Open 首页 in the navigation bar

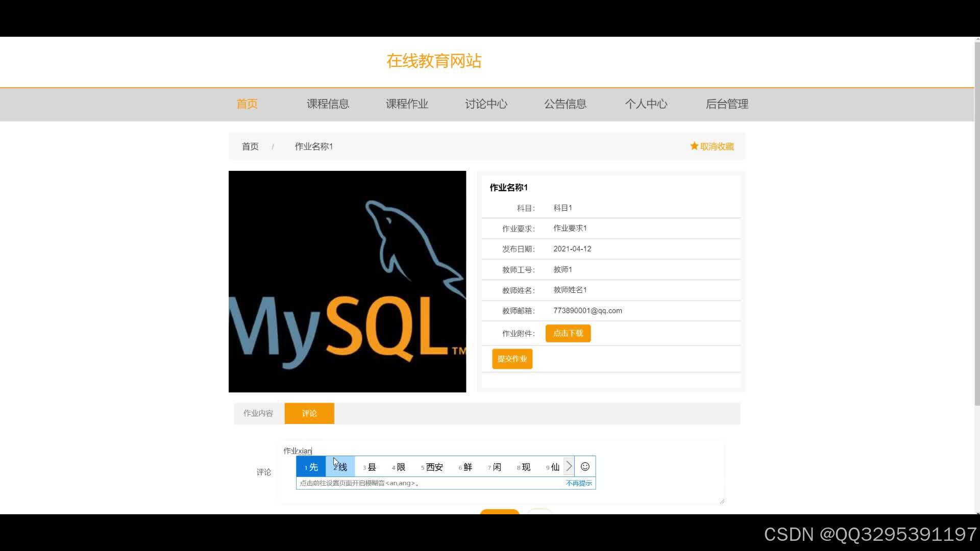click(x=247, y=104)
